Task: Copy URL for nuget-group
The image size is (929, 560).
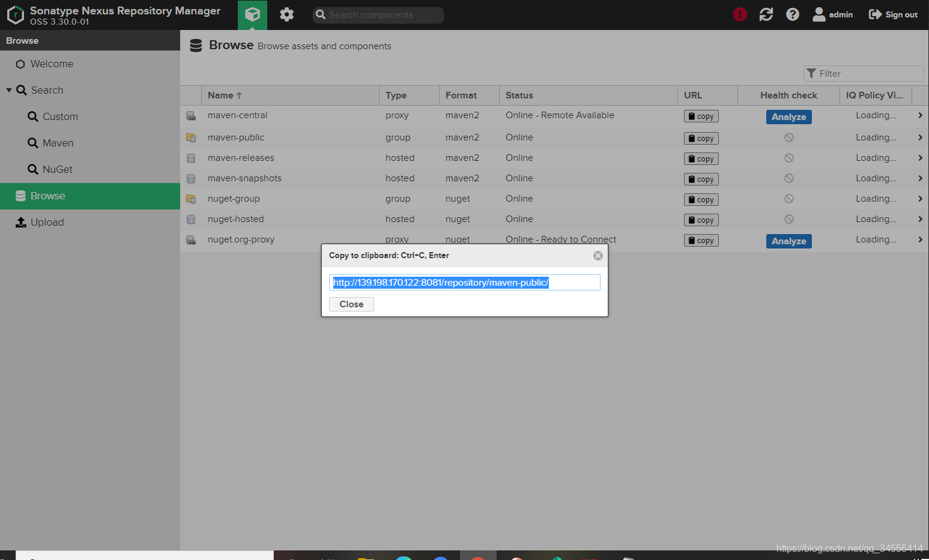Action: (701, 200)
